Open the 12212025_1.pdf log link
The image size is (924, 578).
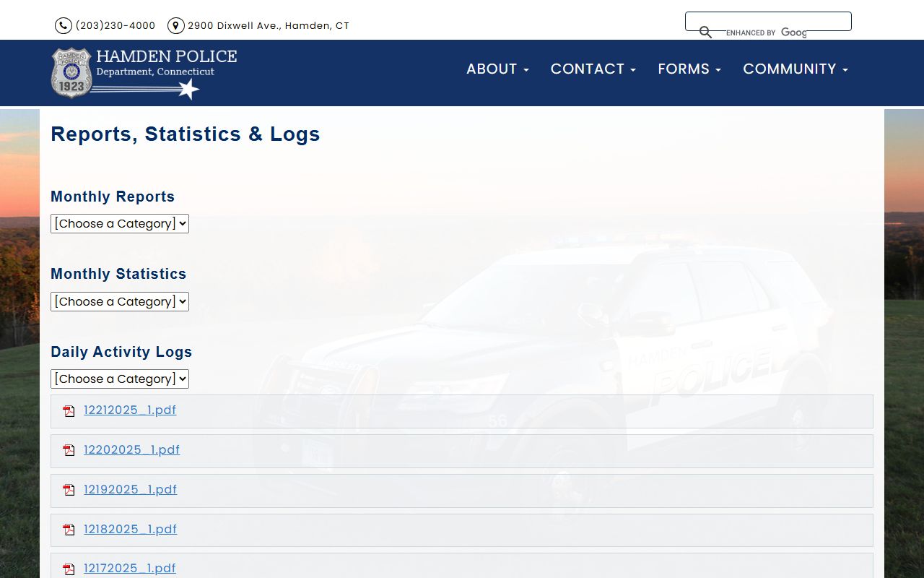tap(130, 410)
